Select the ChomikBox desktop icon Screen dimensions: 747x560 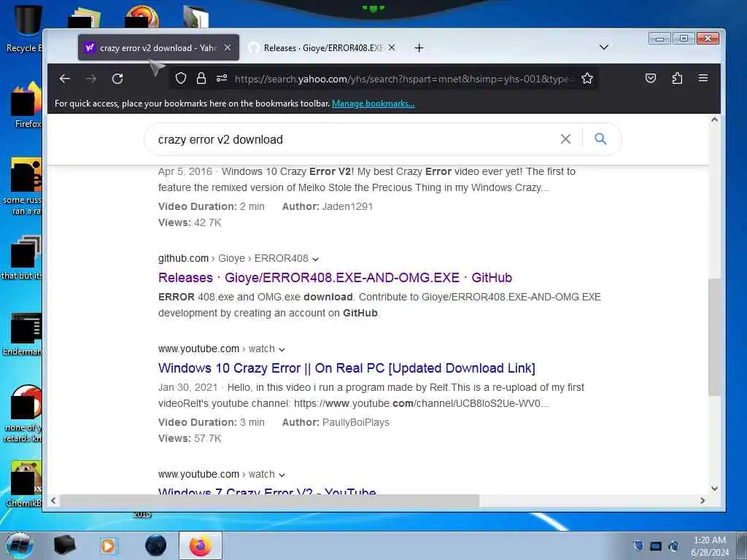pyautogui.click(x=25, y=483)
